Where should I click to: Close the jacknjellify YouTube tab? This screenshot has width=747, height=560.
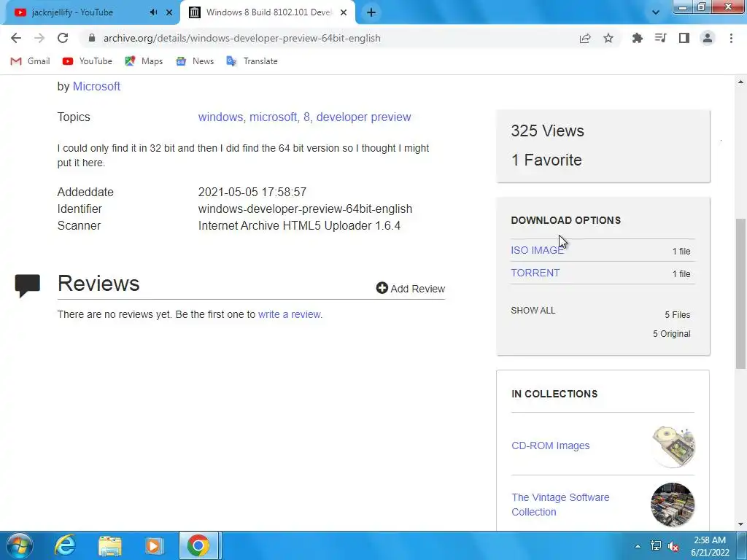point(169,12)
